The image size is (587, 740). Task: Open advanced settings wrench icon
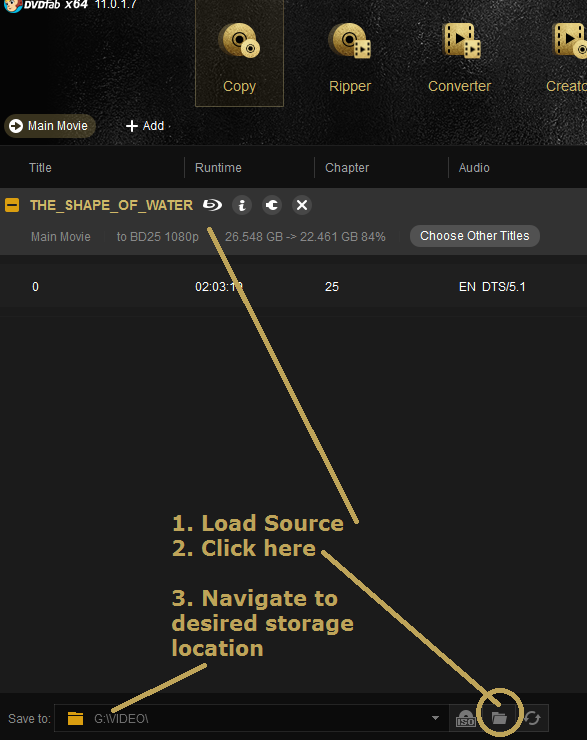272,205
